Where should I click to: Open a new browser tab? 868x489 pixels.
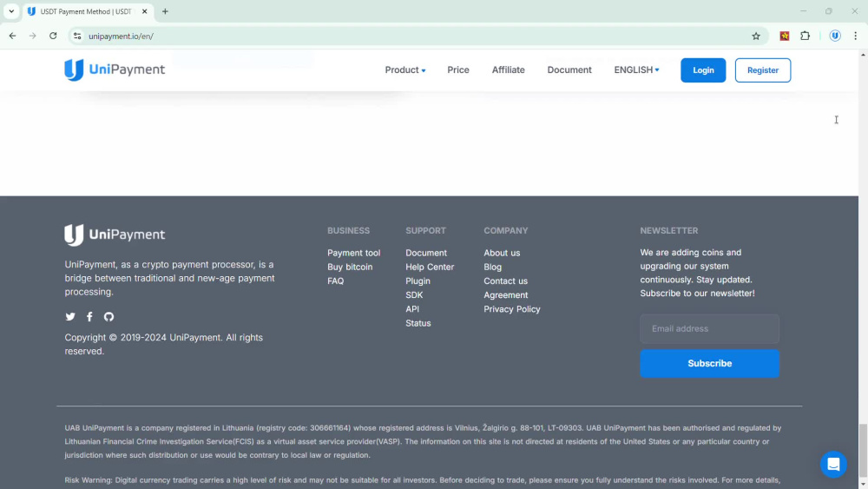pyautogui.click(x=165, y=11)
